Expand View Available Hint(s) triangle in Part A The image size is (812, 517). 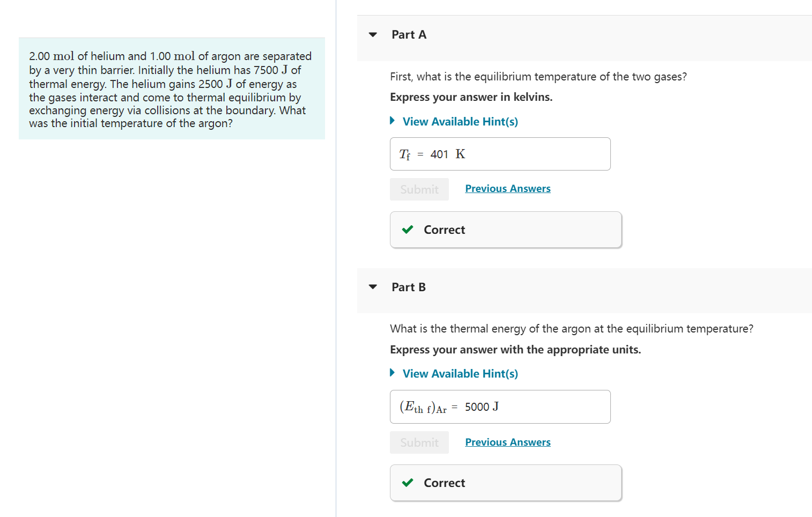[393, 121]
